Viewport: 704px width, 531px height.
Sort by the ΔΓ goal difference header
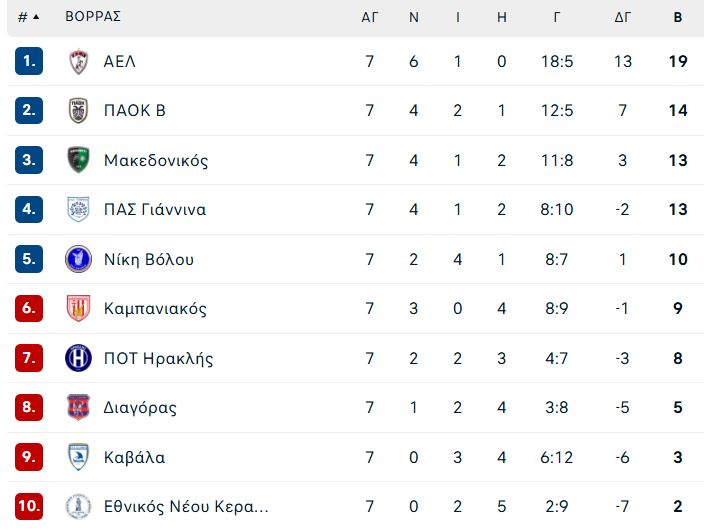click(x=623, y=18)
